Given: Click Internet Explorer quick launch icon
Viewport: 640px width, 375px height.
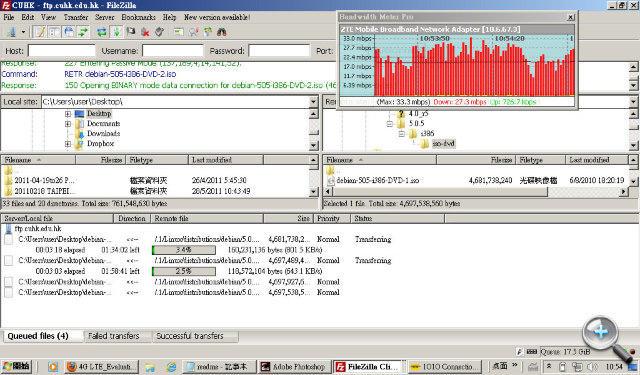Looking at the screenshot, I should 171,367.
